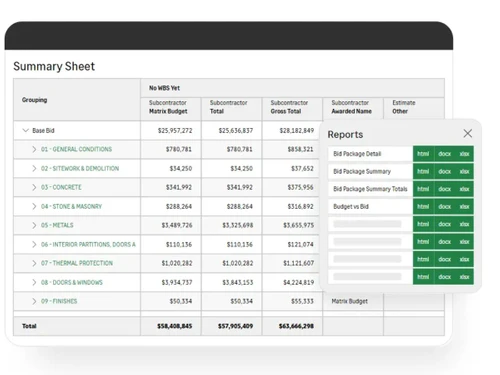Click the Summary Sheet heading

pos(54,66)
